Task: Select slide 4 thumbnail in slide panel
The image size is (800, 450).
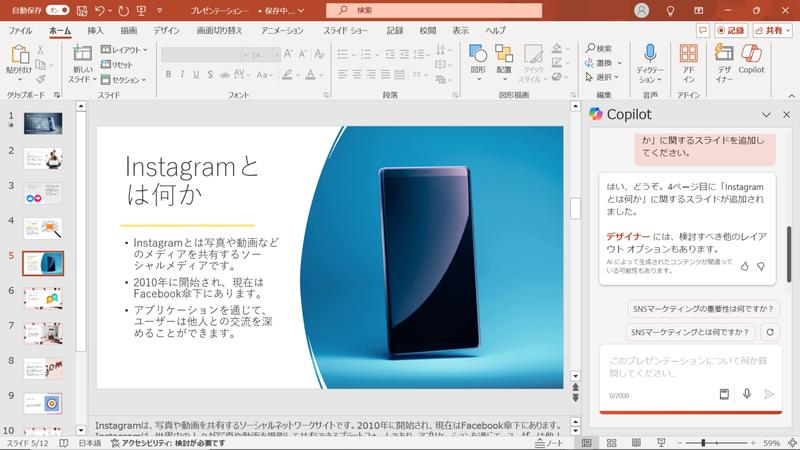Action: click(43, 228)
